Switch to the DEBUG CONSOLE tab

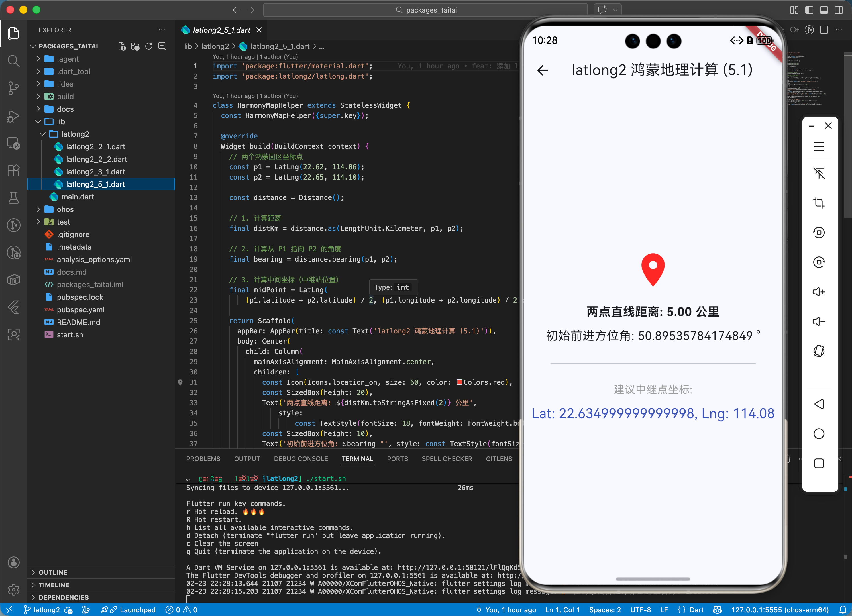(301, 459)
